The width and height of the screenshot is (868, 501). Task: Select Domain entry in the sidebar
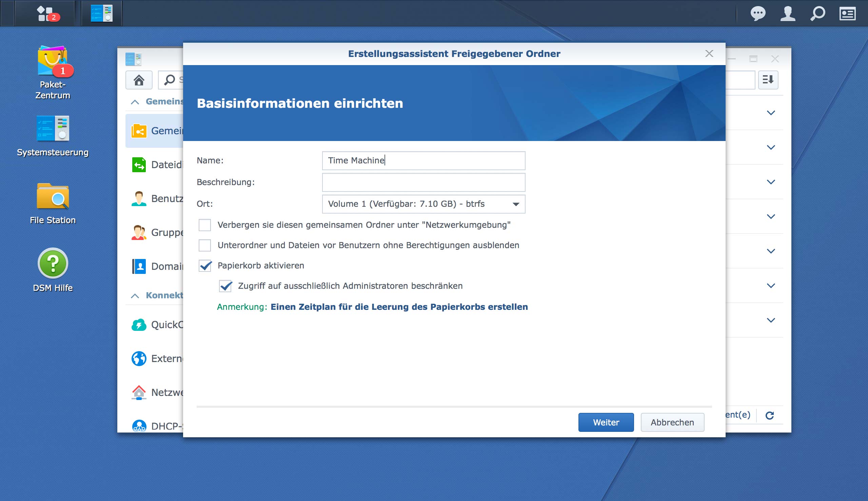tap(154, 266)
